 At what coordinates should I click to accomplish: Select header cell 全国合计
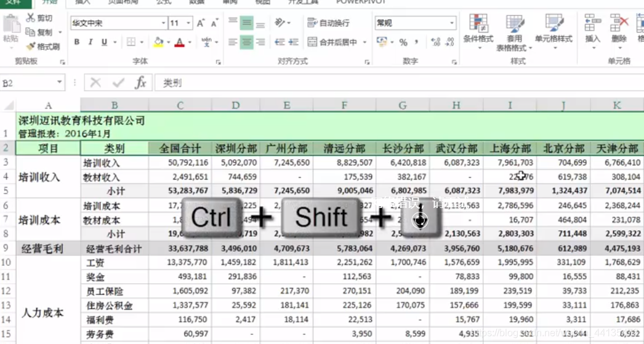[x=180, y=148]
